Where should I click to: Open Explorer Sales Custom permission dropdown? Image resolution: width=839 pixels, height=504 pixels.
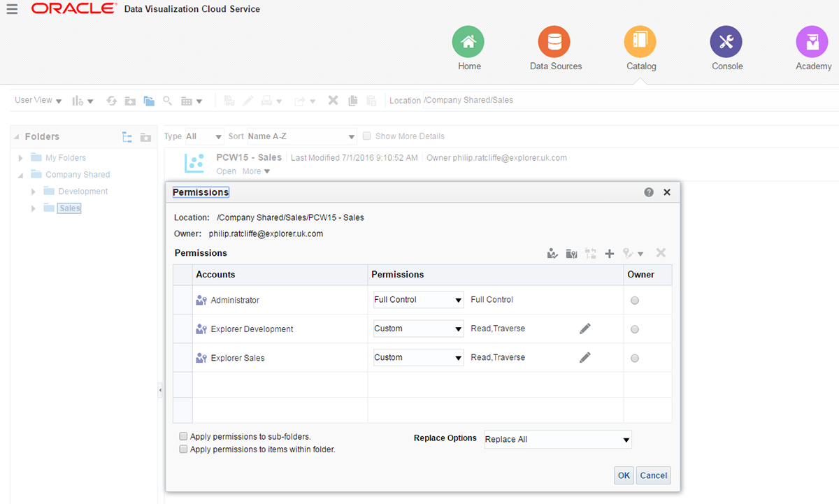coord(418,357)
